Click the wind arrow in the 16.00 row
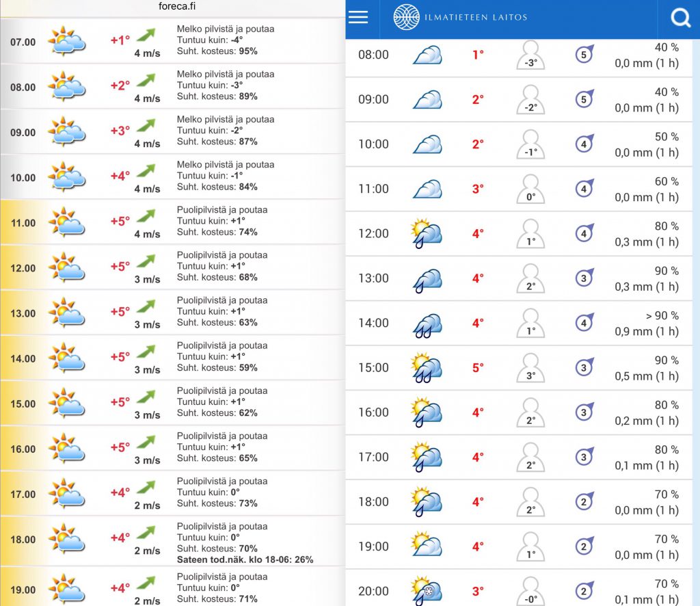This screenshot has height=606, width=700. pyautogui.click(x=146, y=442)
